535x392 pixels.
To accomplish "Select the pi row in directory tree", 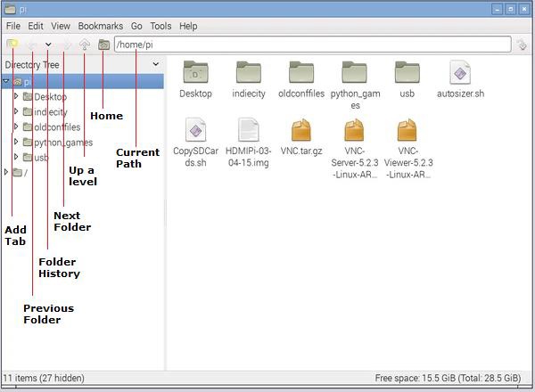I will pos(83,81).
